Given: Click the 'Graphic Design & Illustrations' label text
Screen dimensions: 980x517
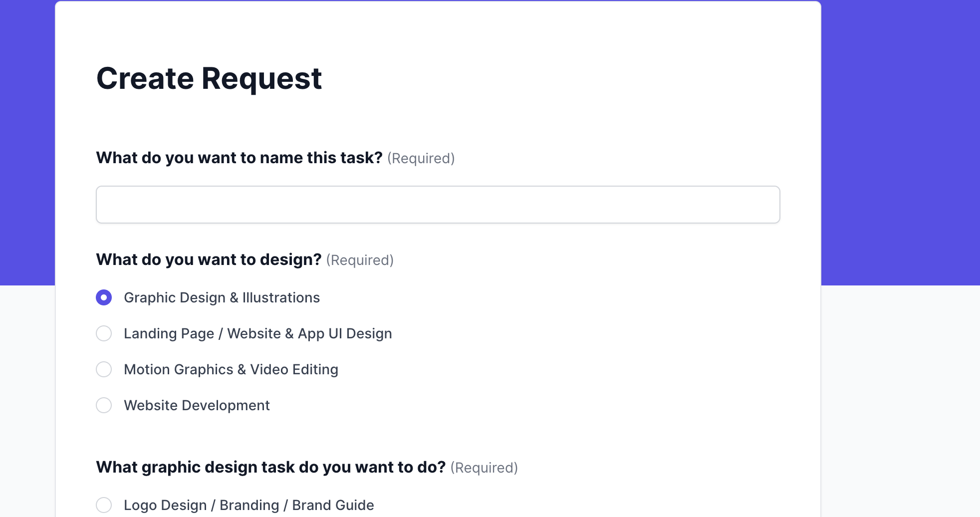Looking at the screenshot, I should (x=222, y=297).
